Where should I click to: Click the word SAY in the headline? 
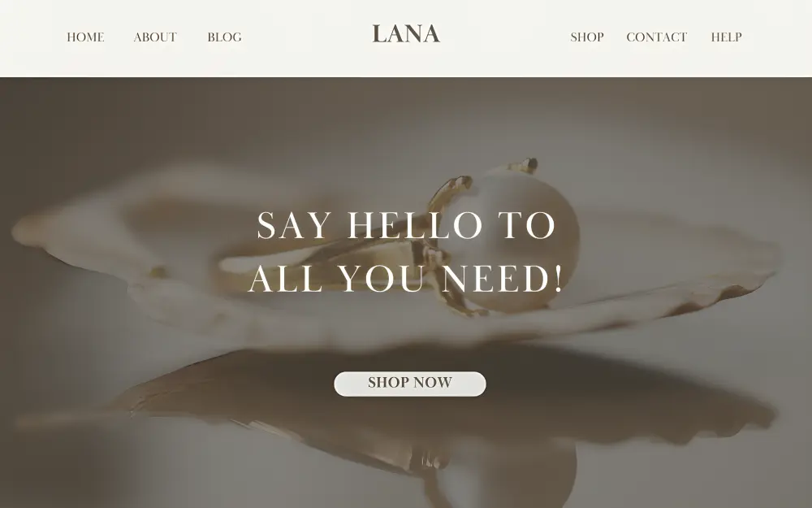[294, 225]
